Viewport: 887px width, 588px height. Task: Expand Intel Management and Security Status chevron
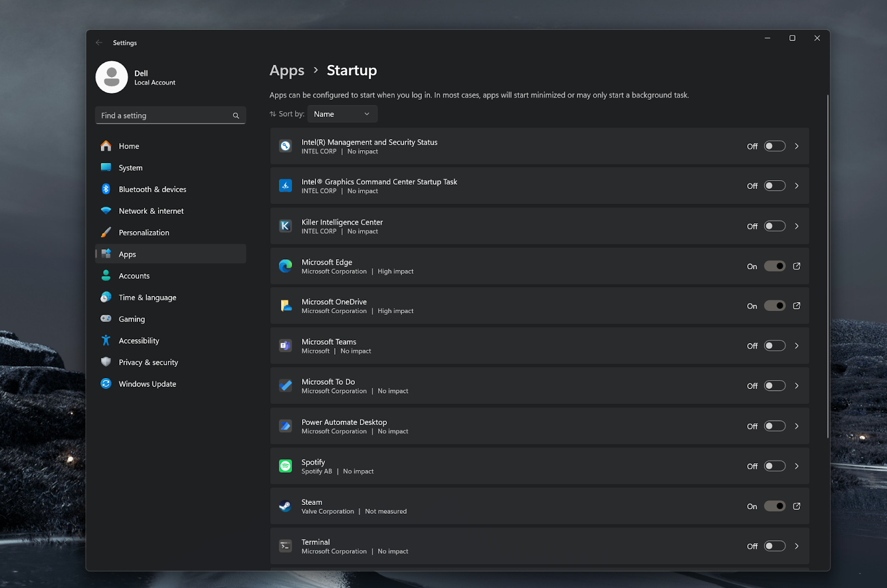(x=797, y=146)
